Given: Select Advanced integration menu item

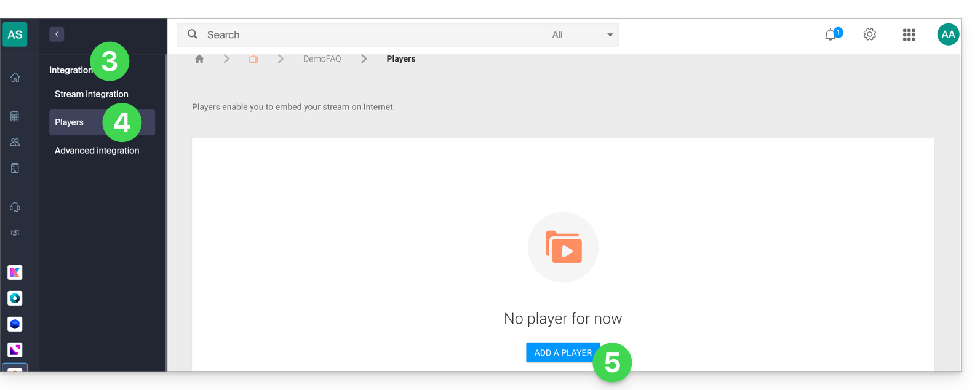Looking at the screenshot, I should (x=97, y=151).
